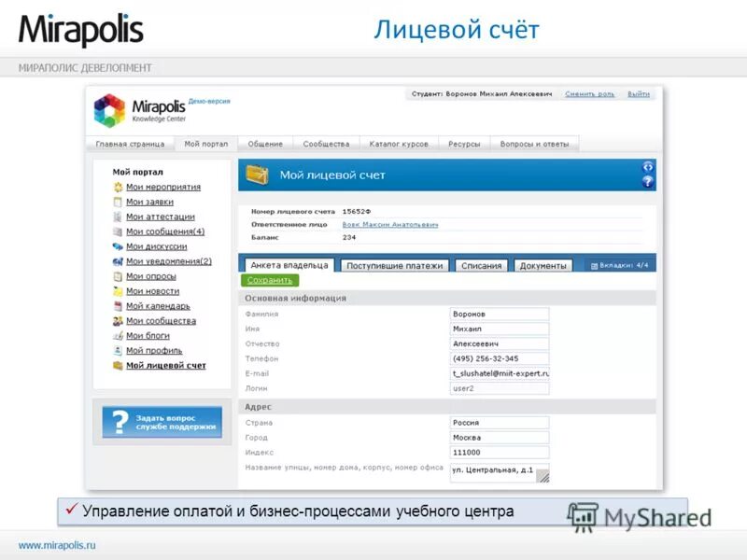This screenshot has width=747, height=560.
Task: Click the Телефон field (495) 256-32-345
Action: point(500,358)
